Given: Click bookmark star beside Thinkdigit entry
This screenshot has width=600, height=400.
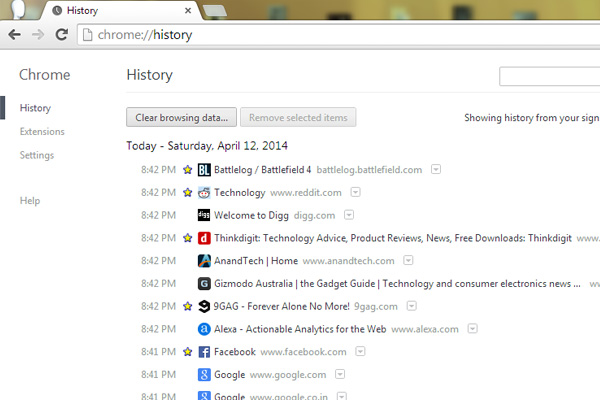Looking at the screenshot, I should [x=188, y=238].
